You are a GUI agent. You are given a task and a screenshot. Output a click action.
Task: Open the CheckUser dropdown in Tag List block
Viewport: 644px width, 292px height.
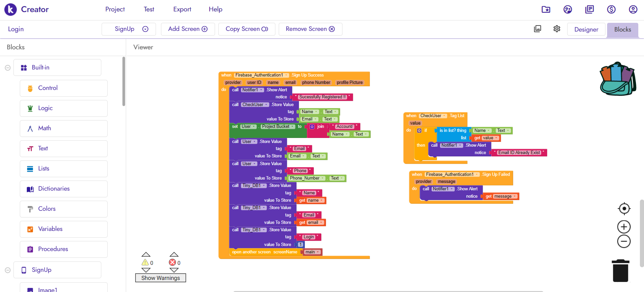pyautogui.click(x=433, y=116)
